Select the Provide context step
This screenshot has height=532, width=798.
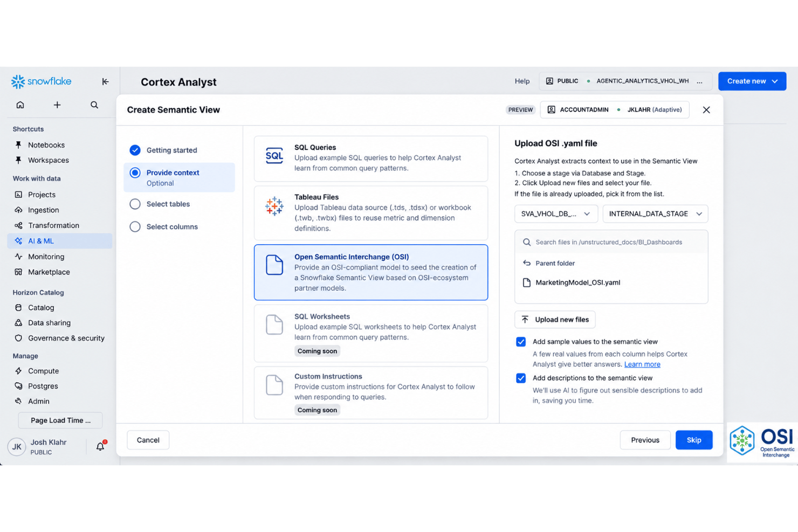[x=179, y=177]
